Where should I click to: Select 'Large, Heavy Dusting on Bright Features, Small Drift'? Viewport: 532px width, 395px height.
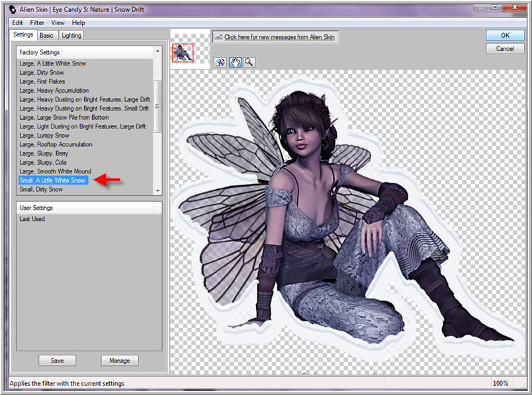point(84,109)
